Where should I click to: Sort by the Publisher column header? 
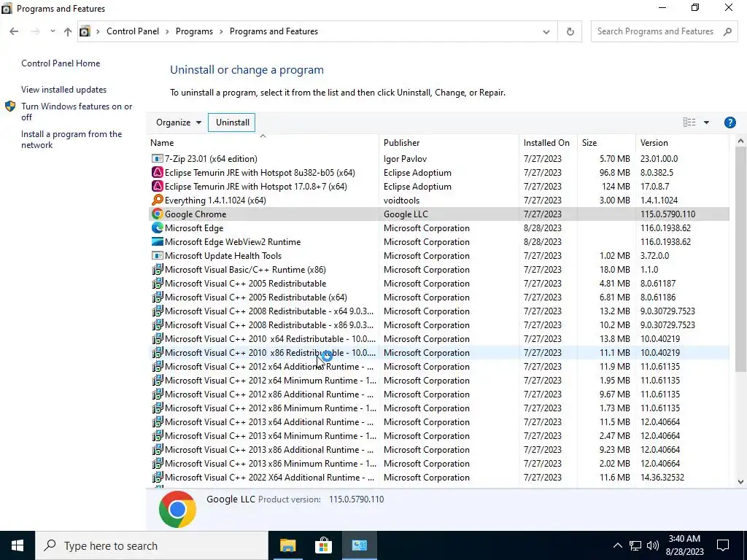[x=449, y=143]
